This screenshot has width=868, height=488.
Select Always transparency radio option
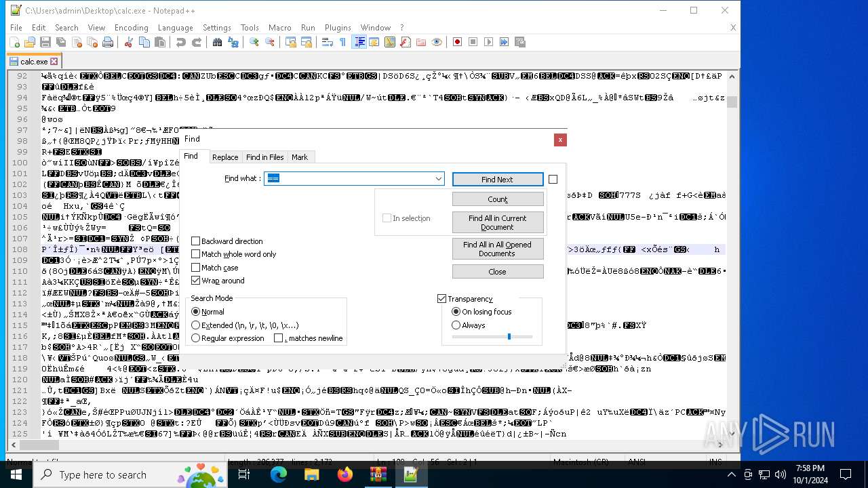[x=456, y=325]
